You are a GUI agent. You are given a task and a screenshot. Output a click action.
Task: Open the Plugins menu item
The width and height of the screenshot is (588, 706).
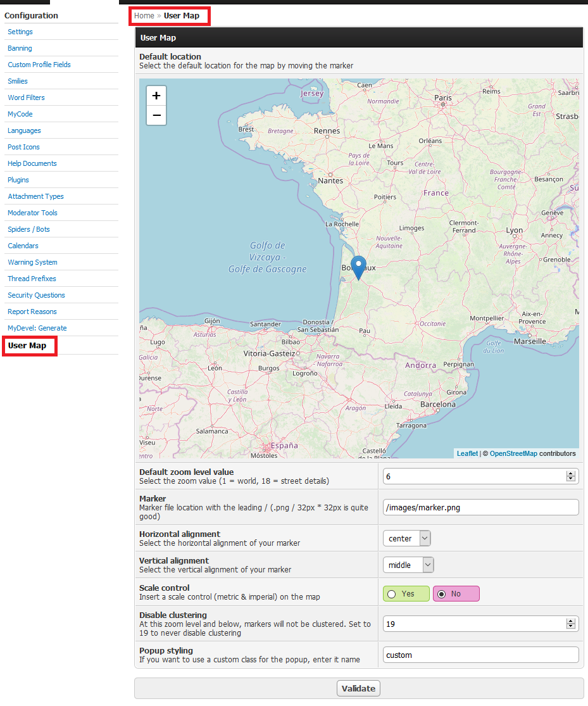18,180
